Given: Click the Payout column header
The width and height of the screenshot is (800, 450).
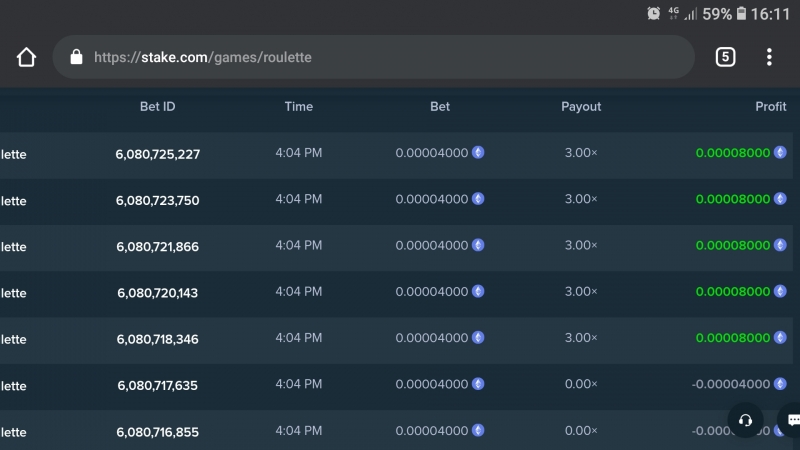Looking at the screenshot, I should click(581, 107).
